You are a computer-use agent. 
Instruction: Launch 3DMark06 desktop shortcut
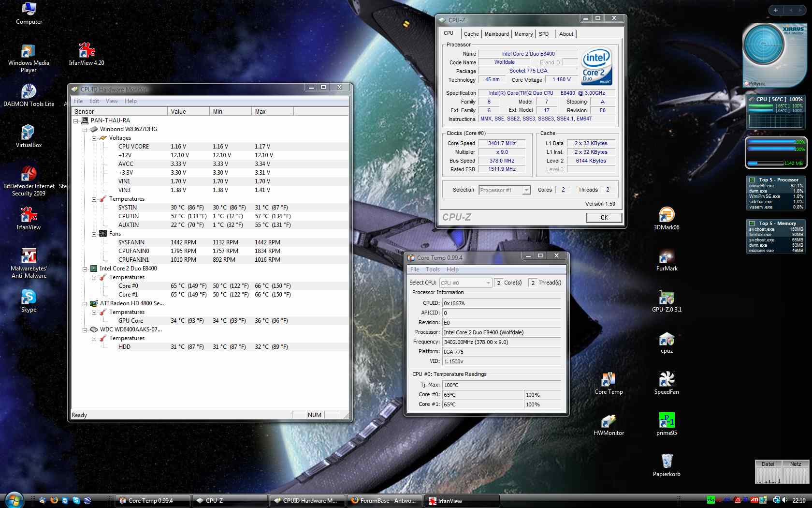tap(667, 219)
